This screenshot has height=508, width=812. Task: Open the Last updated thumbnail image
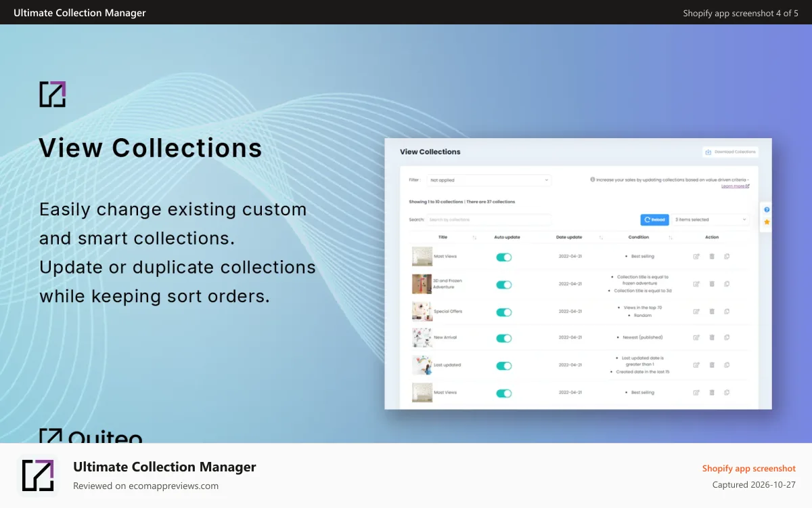(x=422, y=365)
